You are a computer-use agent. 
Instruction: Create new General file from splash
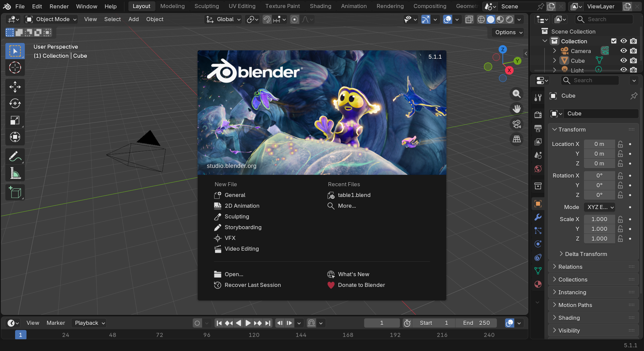tap(235, 195)
